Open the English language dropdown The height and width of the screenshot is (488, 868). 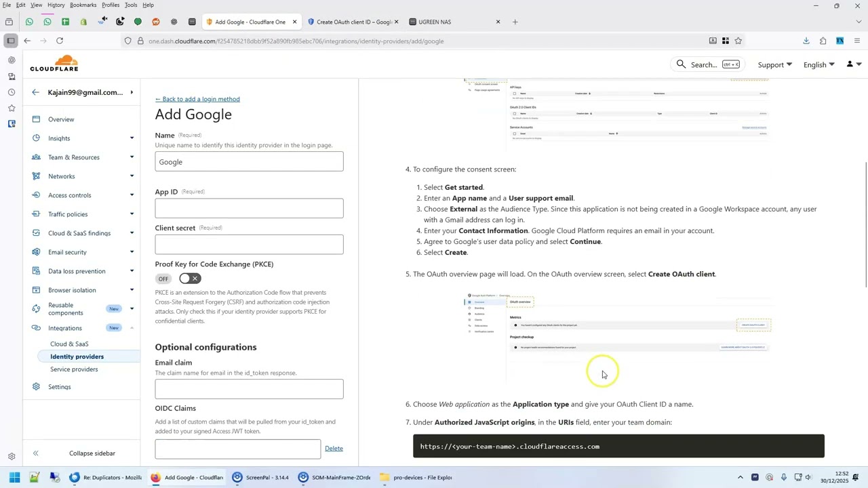[819, 64]
